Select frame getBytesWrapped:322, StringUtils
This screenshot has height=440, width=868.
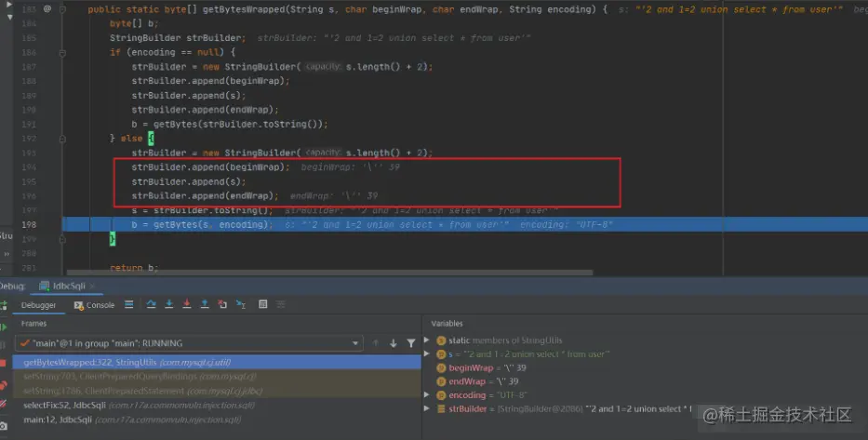tap(218, 363)
